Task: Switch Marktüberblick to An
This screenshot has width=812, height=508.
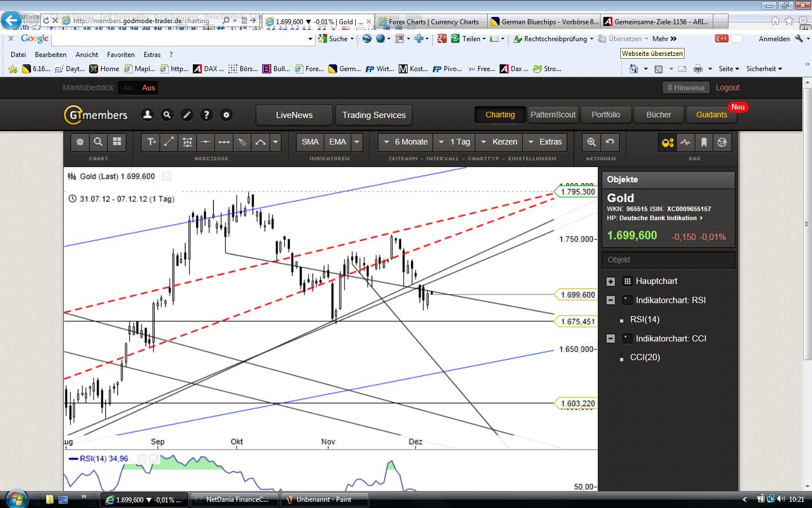Action: (127, 88)
